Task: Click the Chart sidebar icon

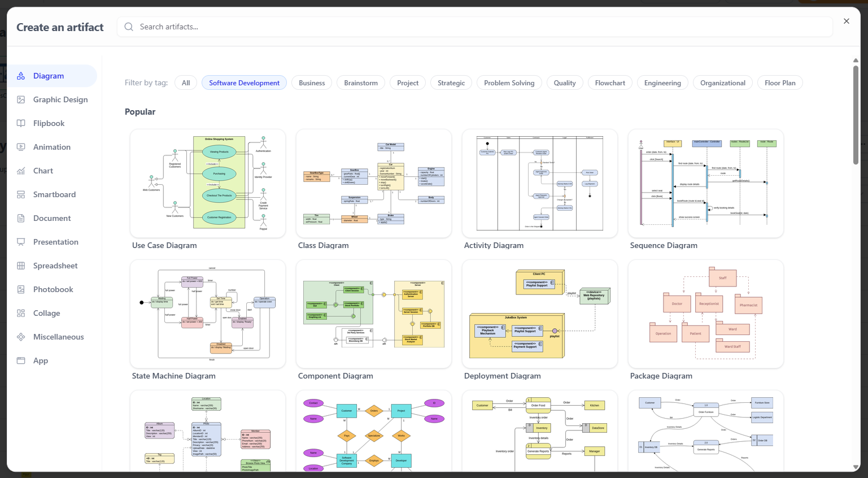Action: (x=21, y=171)
